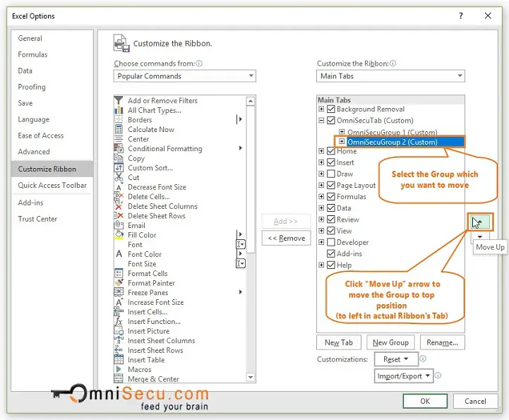This screenshot has height=420, width=509.
Task: Click the New Group button
Action: click(390, 342)
